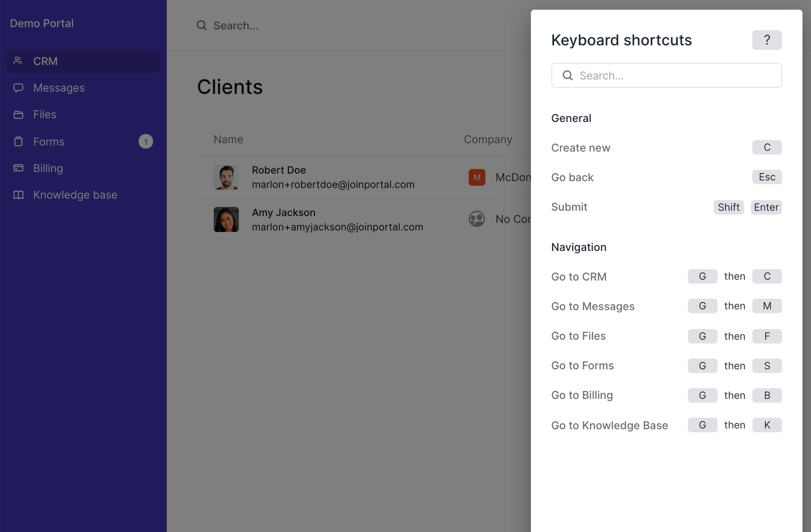Click the Forms clipboard icon
The height and width of the screenshot is (532, 811).
pos(18,142)
